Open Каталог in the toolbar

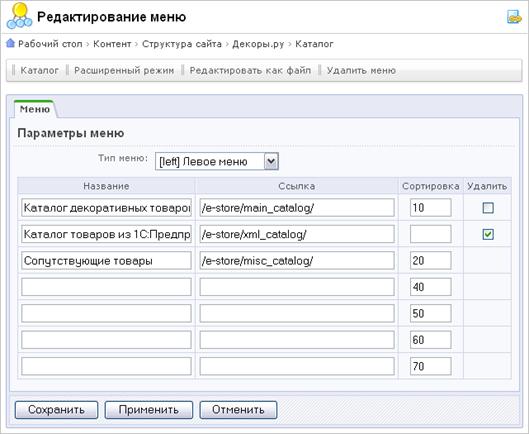(x=39, y=71)
